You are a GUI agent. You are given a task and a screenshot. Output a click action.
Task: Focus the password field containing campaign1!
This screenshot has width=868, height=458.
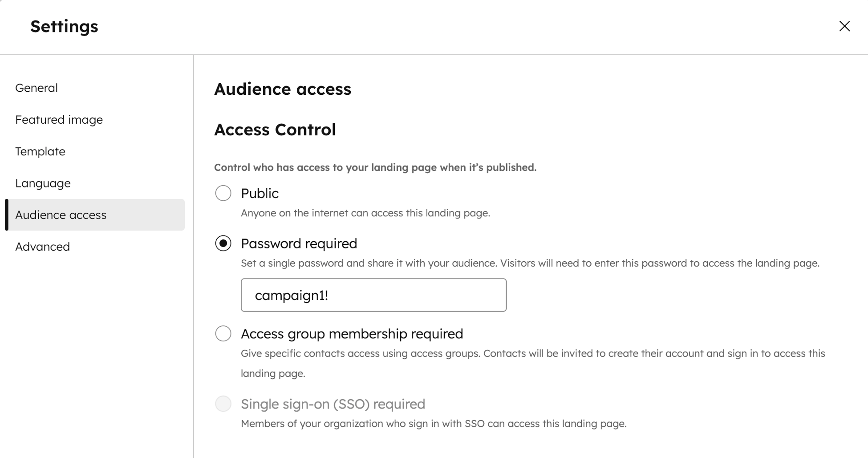coord(373,295)
